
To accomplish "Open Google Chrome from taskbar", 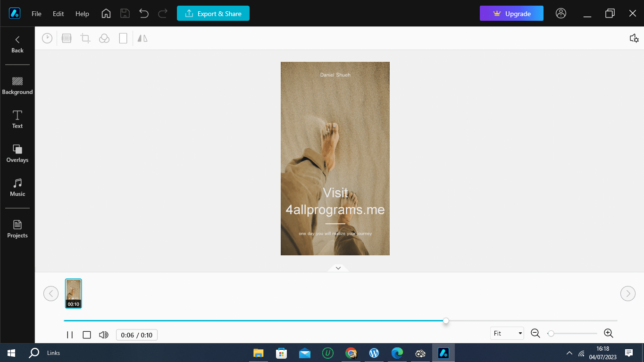I will [x=351, y=353].
